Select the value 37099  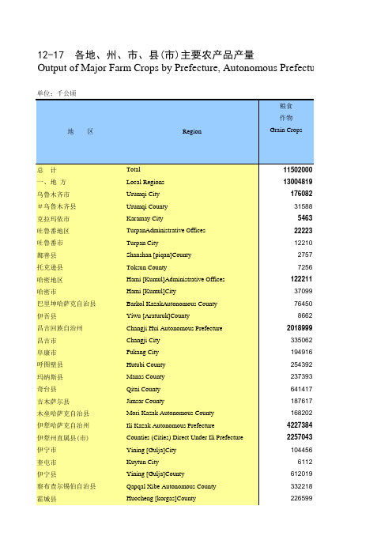coord(303,291)
